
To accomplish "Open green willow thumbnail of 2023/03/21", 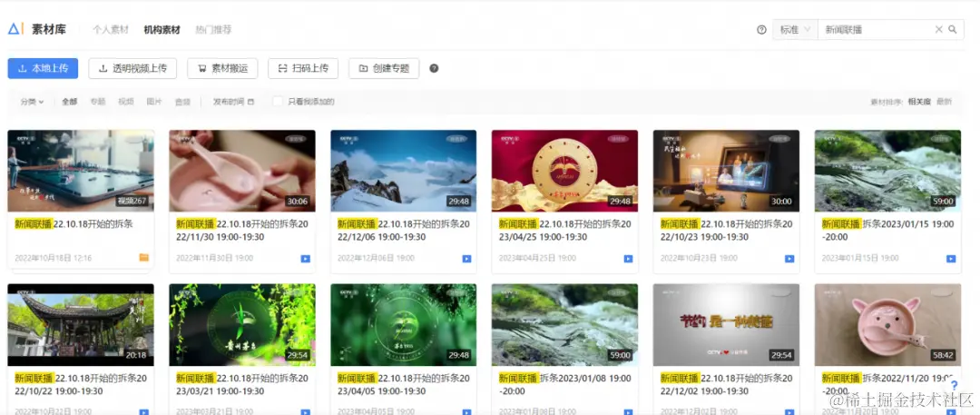I will (x=242, y=325).
